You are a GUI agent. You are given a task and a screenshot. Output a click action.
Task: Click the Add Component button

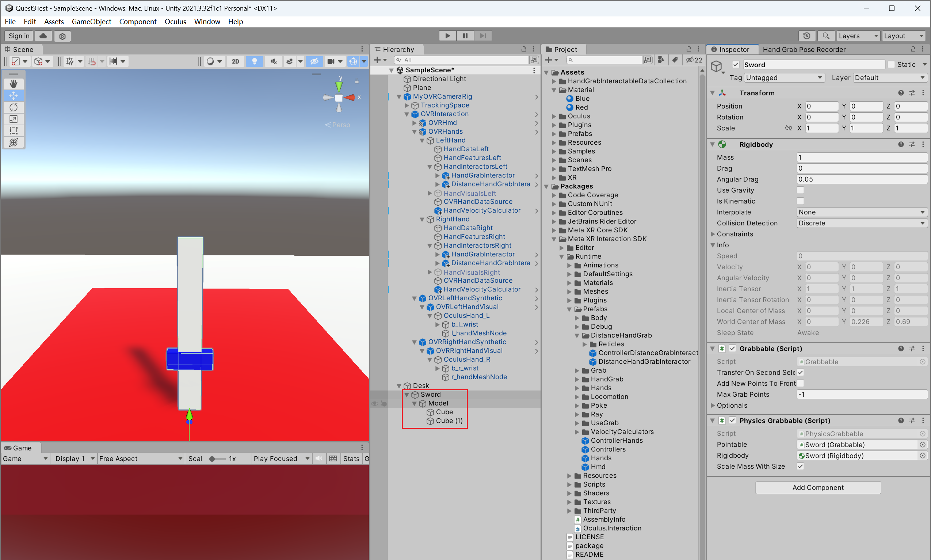point(818,488)
